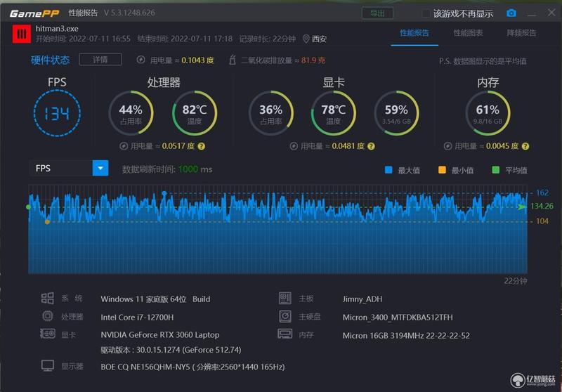Viewport: 562px width, 392px height.
Task: Click the orange minimum marker dot on chart
Action: point(47,222)
